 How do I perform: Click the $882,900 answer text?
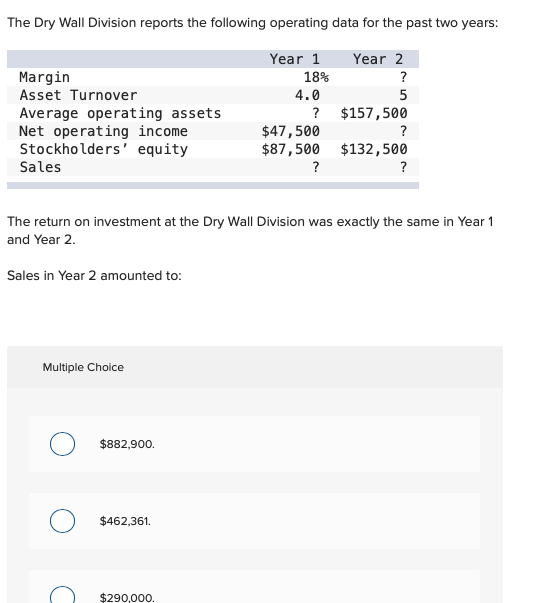[x=127, y=444]
